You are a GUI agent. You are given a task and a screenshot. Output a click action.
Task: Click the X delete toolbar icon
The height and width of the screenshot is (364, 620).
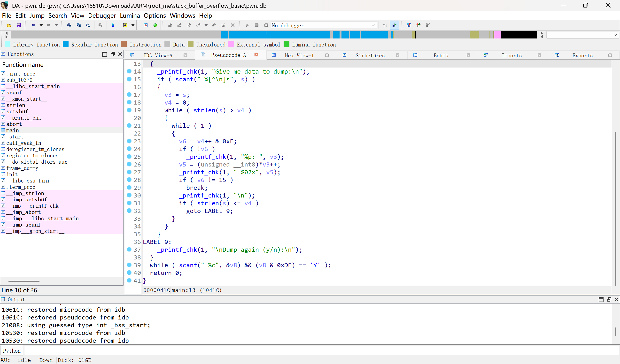(x=232, y=25)
